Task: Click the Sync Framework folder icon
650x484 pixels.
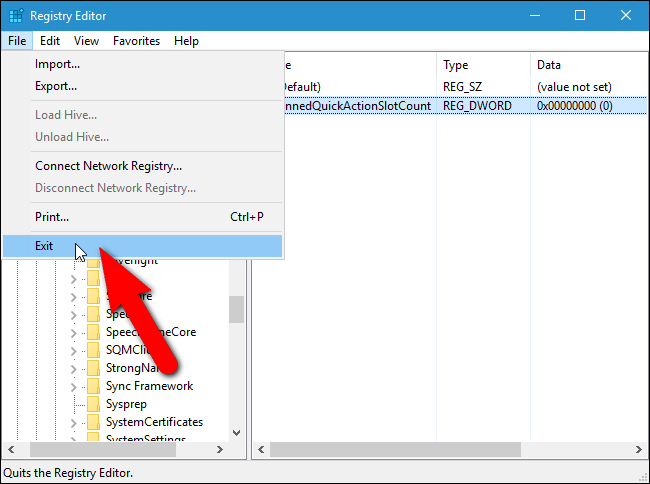Action: click(x=93, y=386)
